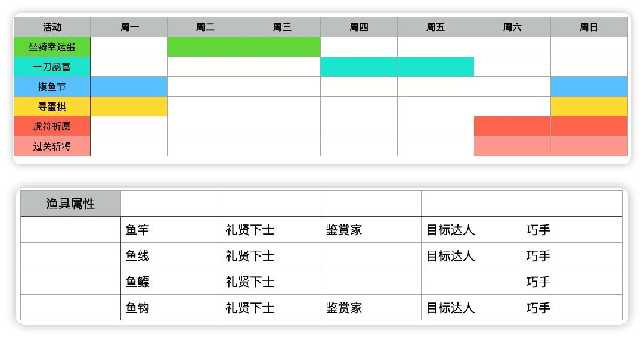Viewport: 644px width, 340px height.
Task: Select the 周一 header cell
Action: (129, 27)
